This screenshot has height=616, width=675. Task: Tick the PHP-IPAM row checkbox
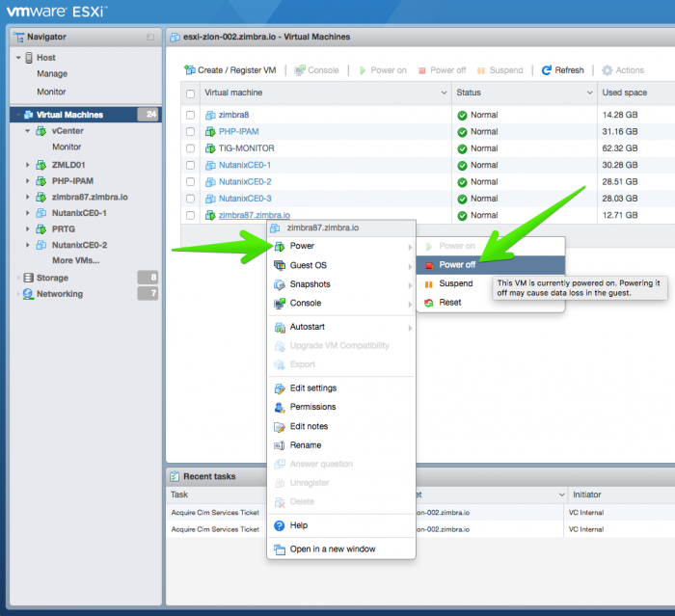[x=190, y=132]
